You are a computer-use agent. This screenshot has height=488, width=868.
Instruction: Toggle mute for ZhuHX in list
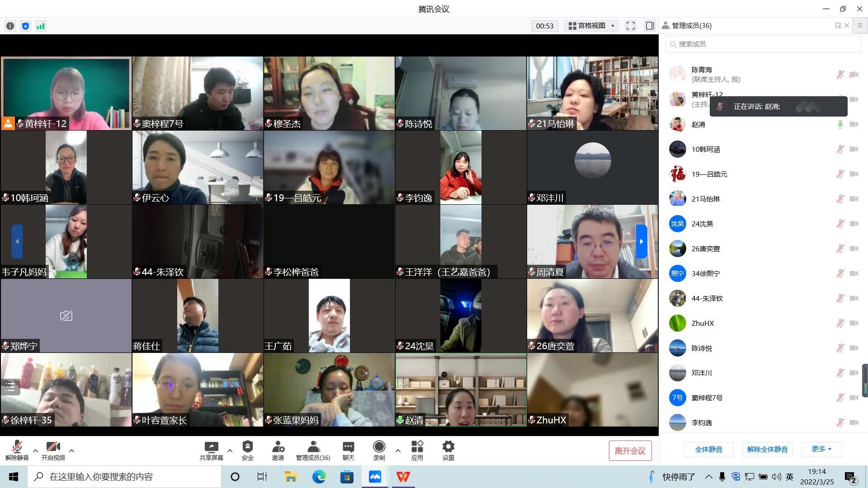(x=840, y=323)
